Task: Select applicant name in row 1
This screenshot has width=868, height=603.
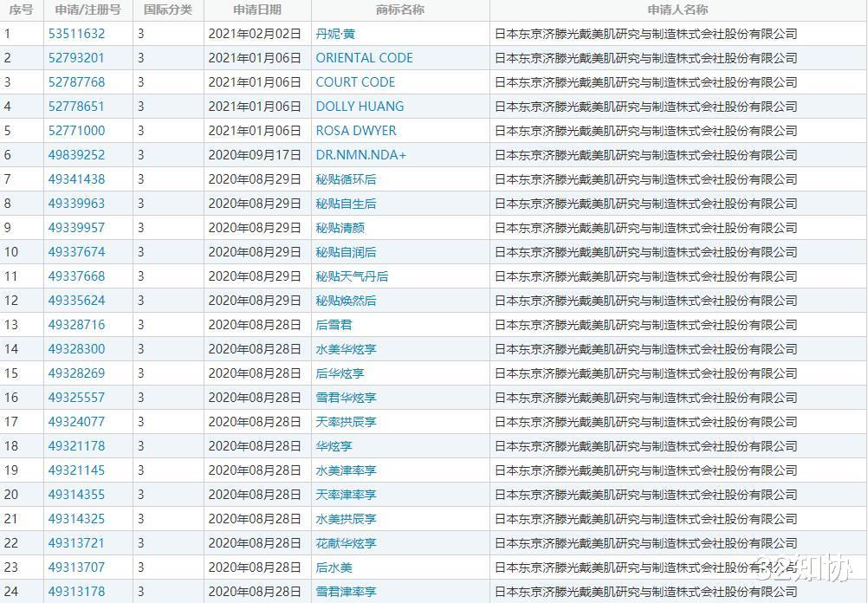Action: 646,34
